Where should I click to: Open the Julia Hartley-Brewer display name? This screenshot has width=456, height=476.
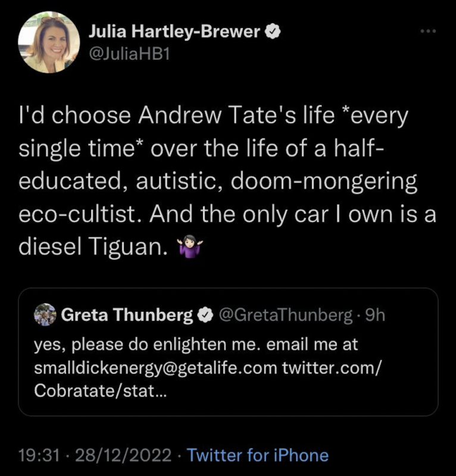pyautogui.click(x=174, y=32)
